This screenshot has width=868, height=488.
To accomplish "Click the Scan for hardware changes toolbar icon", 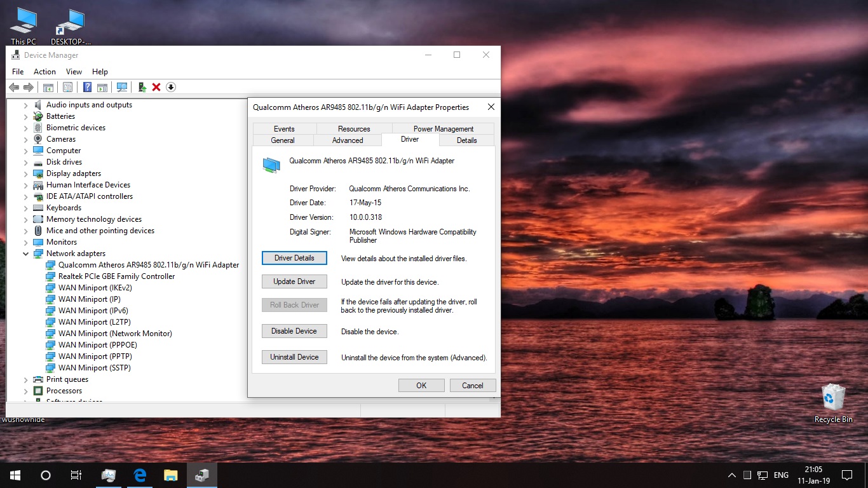I will point(122,87).
